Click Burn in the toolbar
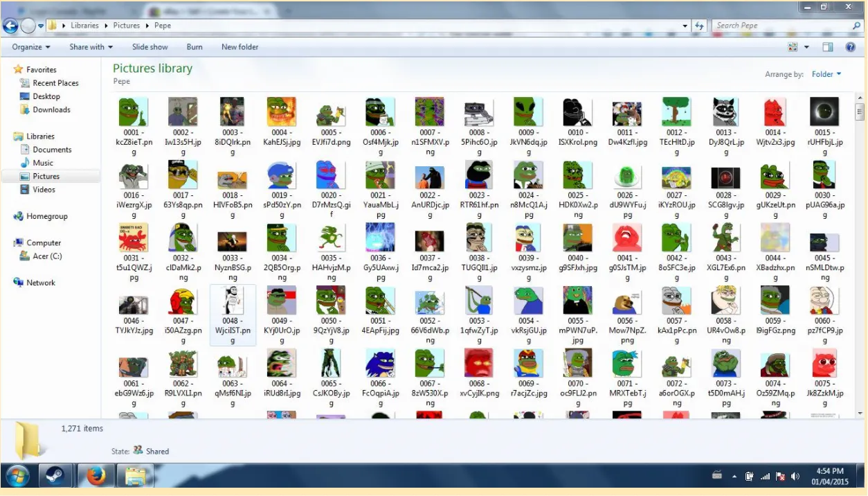This screenshot has width=868, height=496. 195,47
